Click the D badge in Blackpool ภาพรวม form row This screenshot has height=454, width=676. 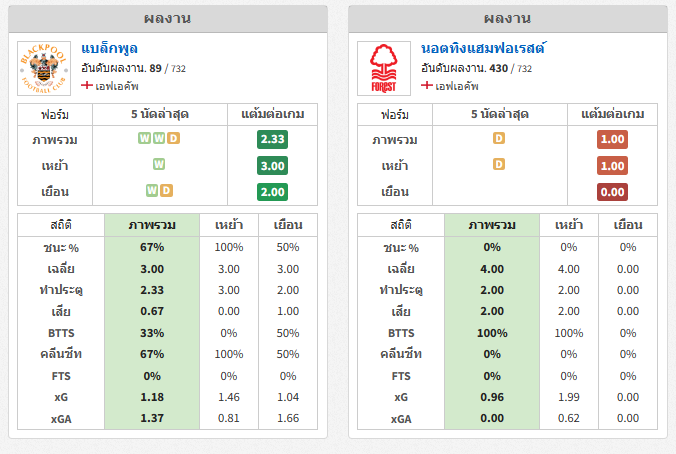coord(173,138)
